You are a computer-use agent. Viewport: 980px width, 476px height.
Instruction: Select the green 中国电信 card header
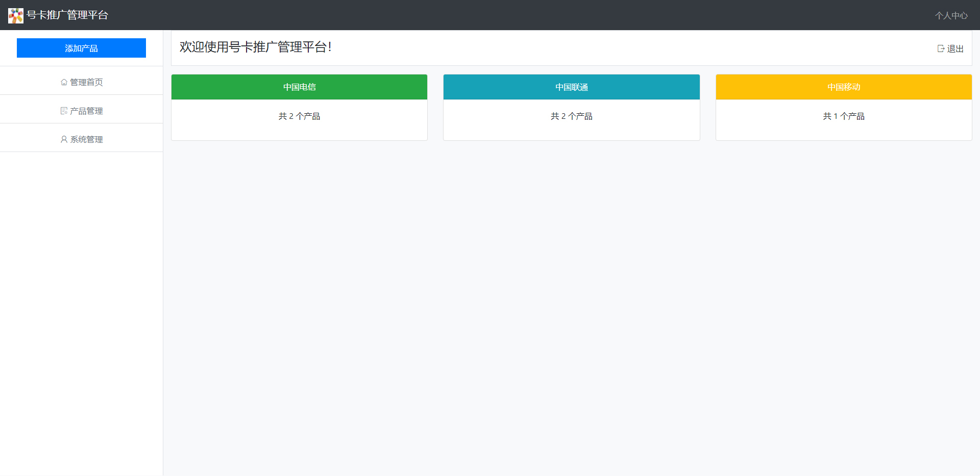[x=299, y=87]
